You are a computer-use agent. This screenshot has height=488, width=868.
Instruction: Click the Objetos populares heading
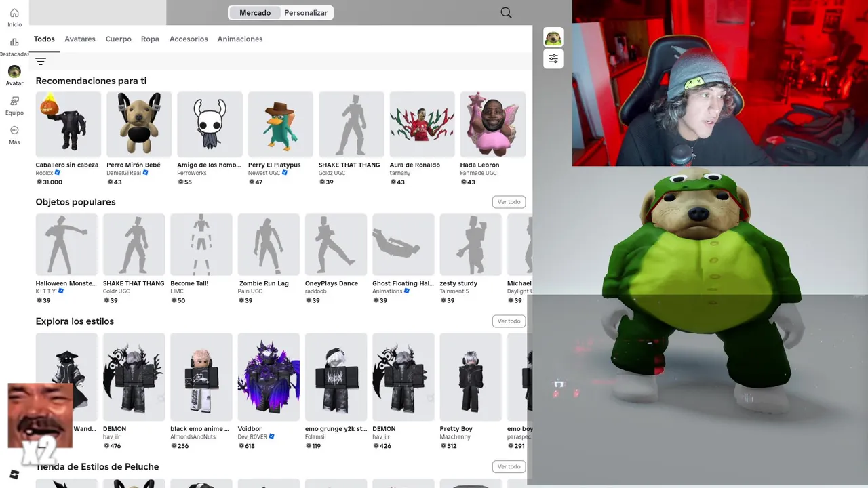tap(76, 202)
